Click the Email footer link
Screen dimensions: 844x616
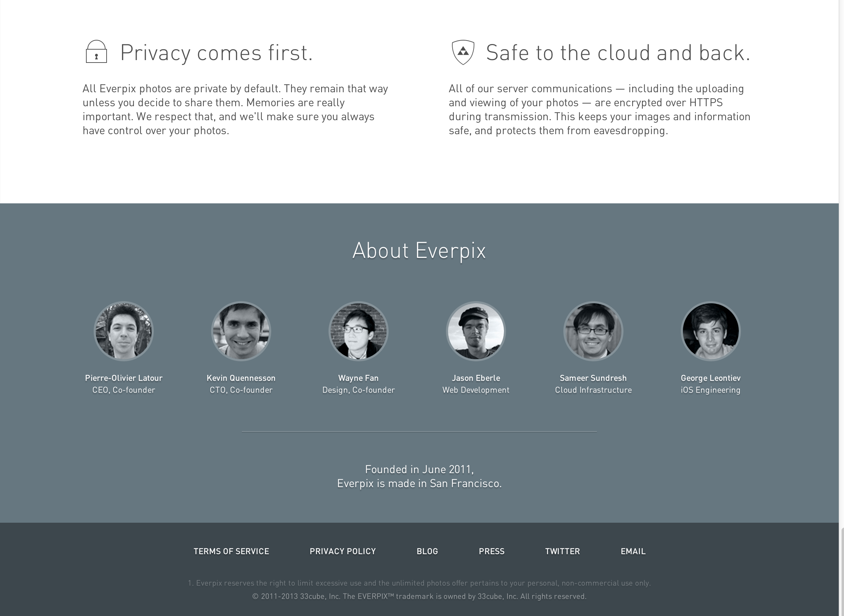click(x=633, y=551)
